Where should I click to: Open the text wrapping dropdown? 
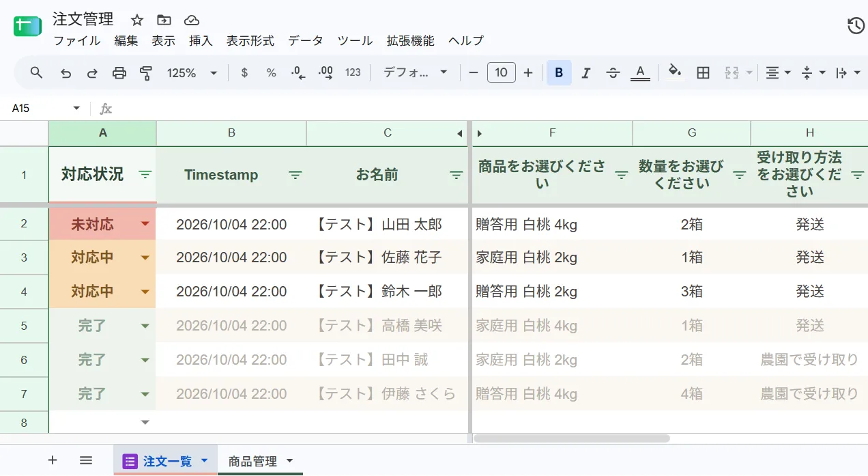[x=848, y=73]
